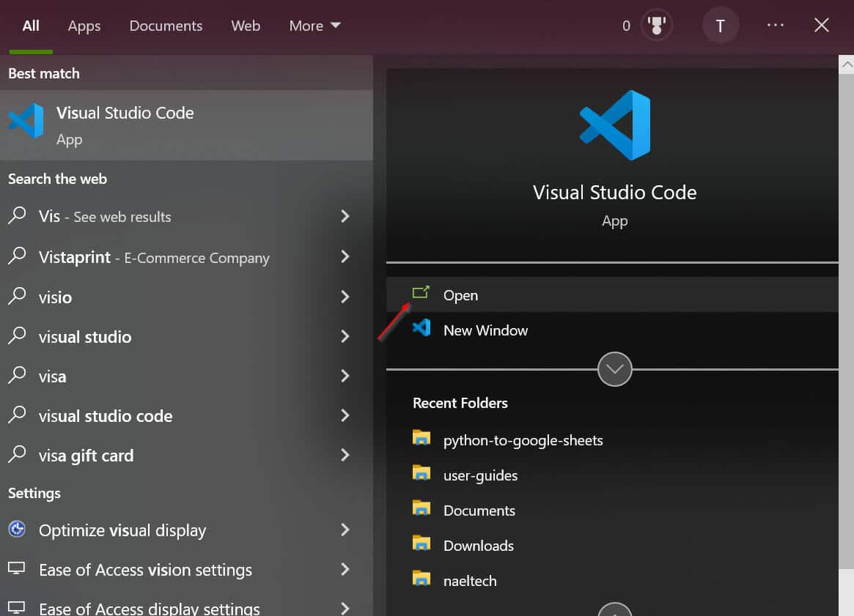Click folder icon next to python-to-google-sheets
Image resolution: width=854 pixels, height=616 pixels.
coord(422,437)
